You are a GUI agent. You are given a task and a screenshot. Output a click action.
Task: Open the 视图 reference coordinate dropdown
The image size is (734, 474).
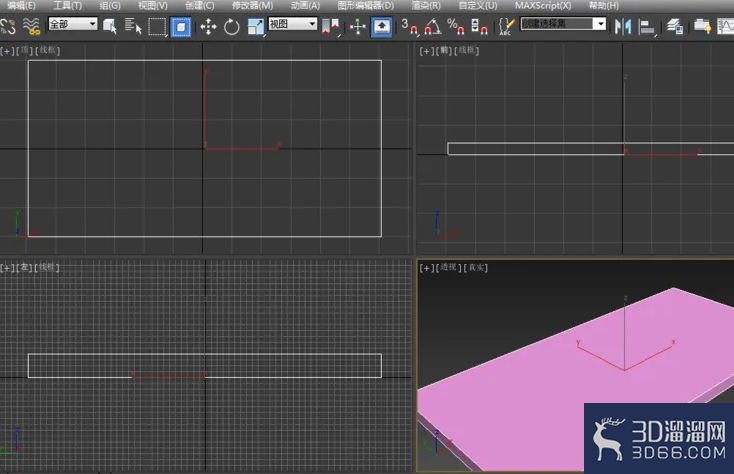pos(293,24)
